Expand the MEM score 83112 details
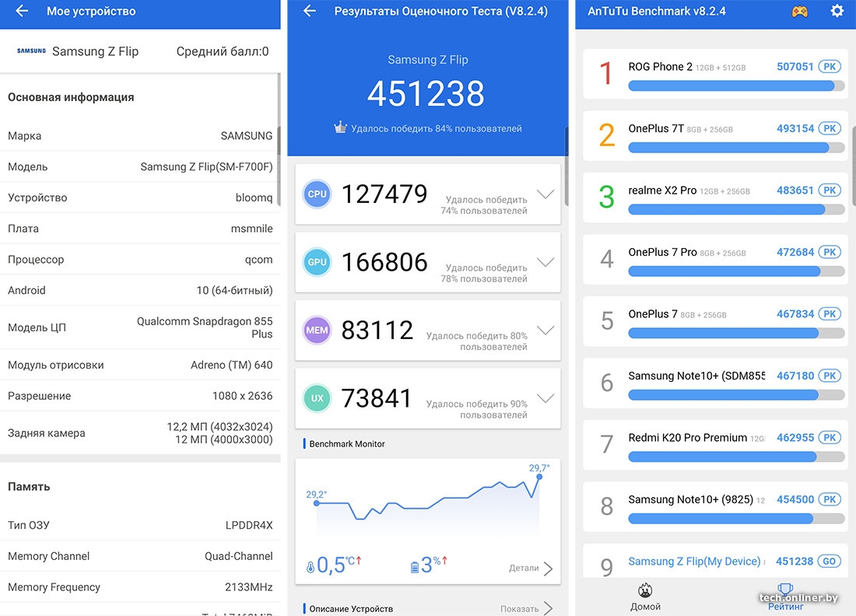This screenshot has height=616, width=856. click(546, 330)
